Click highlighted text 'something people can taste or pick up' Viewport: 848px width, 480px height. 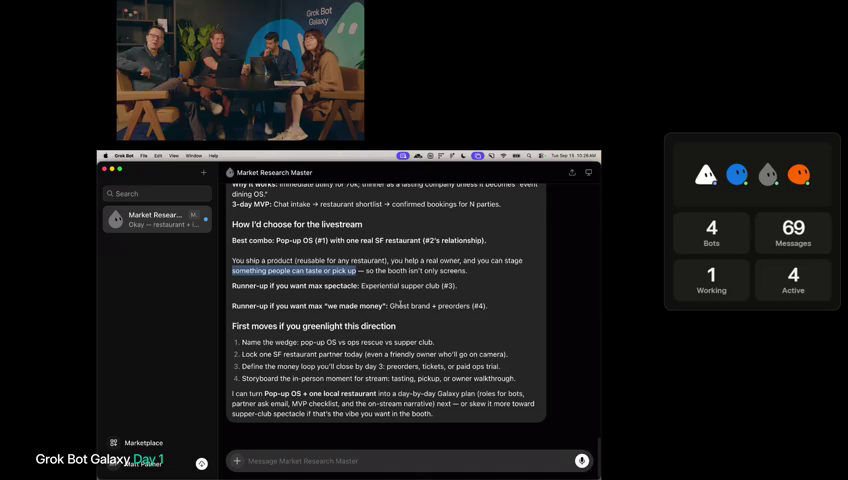pyautogui.click(x=294, y=271)
